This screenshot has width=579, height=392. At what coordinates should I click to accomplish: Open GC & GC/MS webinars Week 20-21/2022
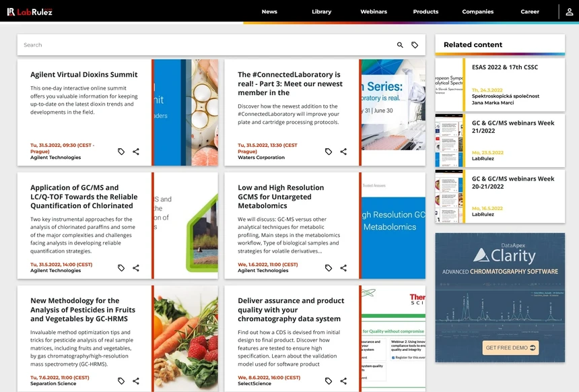tap(513, 183)
